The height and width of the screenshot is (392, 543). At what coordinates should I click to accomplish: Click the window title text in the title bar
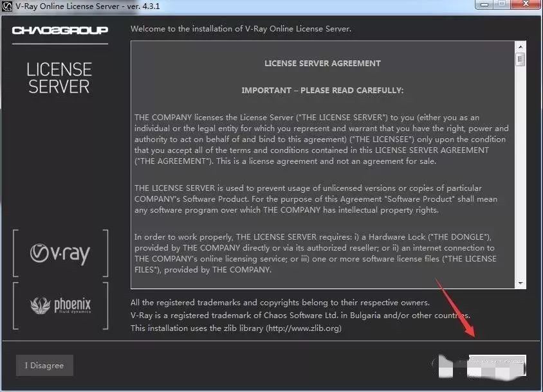tap(87, 6)
